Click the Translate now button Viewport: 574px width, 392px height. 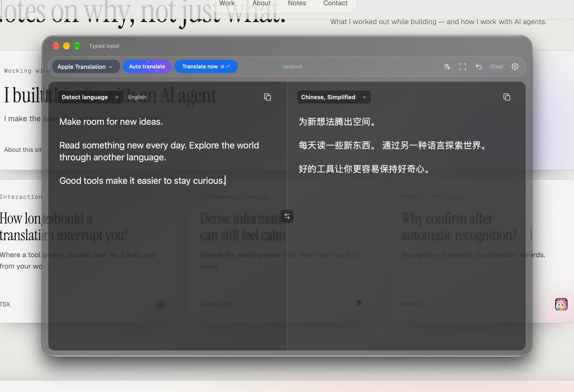206,66
